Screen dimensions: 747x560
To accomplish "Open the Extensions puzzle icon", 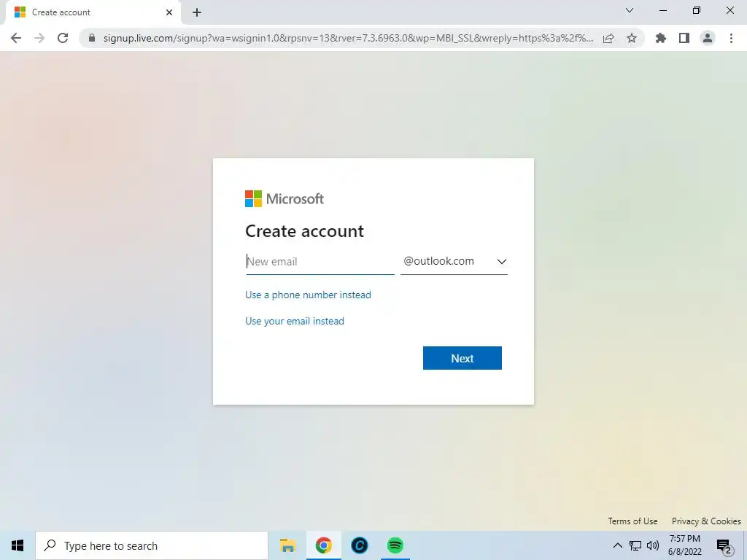I will tap(661, 38).
